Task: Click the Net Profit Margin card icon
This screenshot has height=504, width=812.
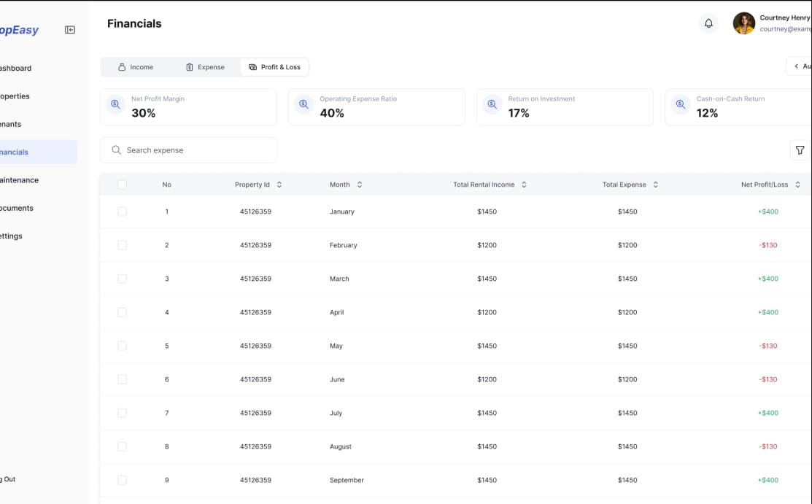Action: [x=115, y=105]
